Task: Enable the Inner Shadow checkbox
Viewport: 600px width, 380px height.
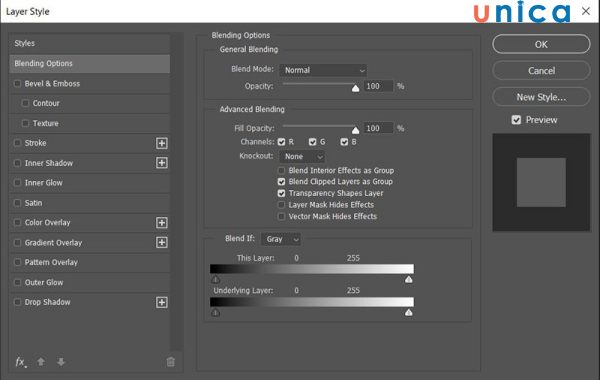Action: [17, 163]
